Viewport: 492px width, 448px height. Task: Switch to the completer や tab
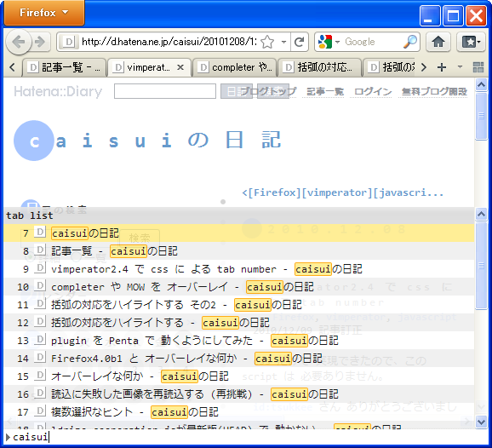pos(234,67)
